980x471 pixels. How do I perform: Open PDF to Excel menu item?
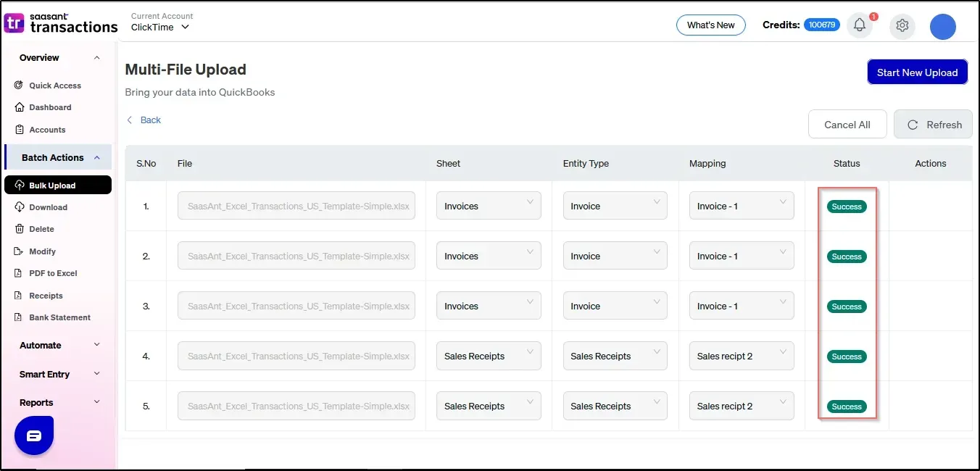[x=53, y=273]
